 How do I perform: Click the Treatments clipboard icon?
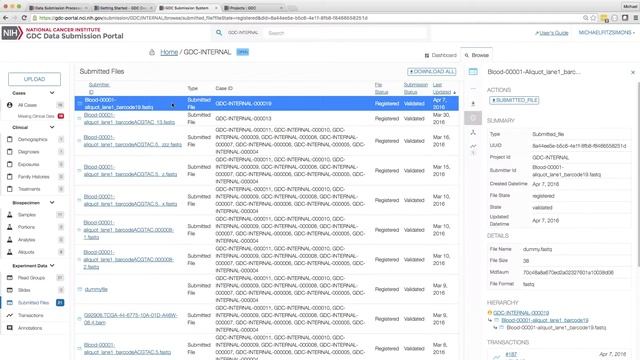(10, 189)
